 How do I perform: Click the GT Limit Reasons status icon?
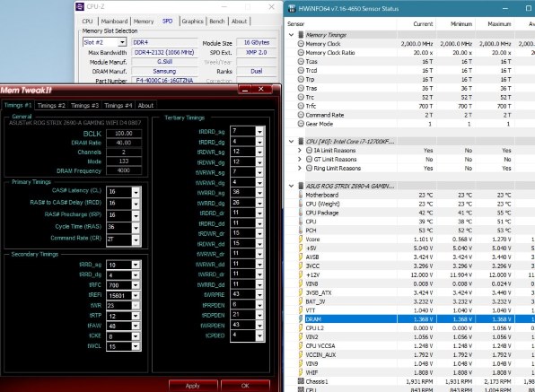[309, 159]
